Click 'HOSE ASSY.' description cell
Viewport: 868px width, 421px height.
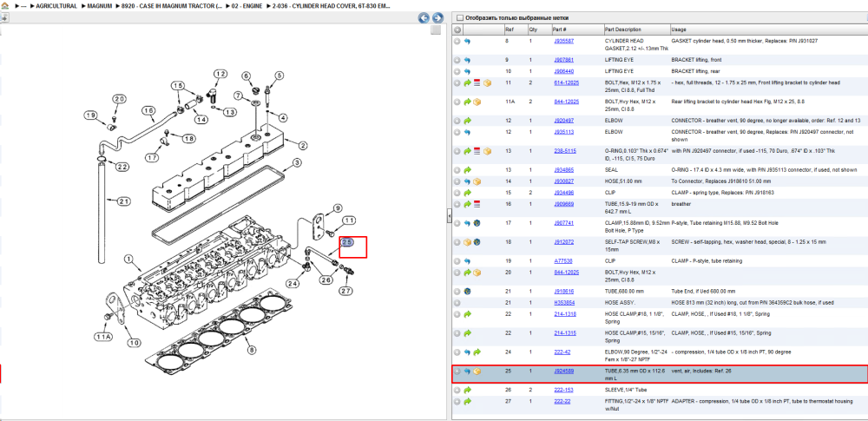620,303
